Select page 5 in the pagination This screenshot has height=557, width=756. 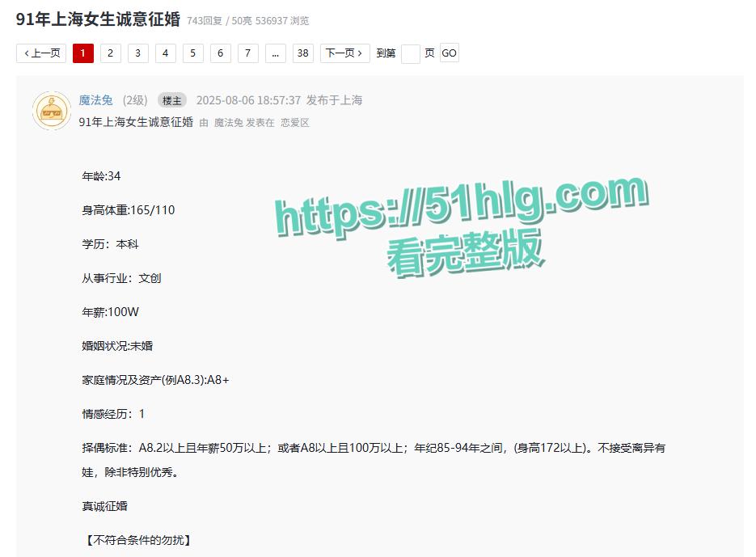192,53
